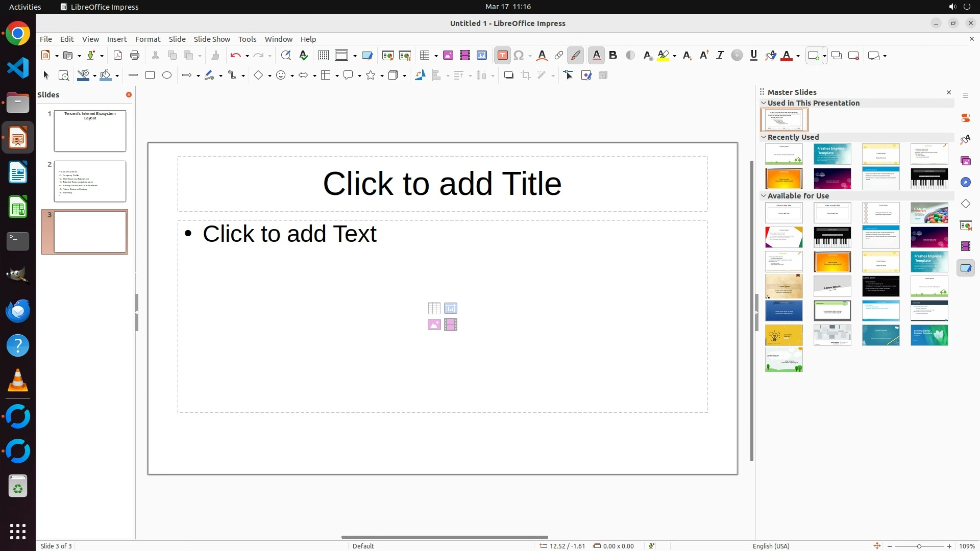Open the Format menu
The image size is (980, 551).
(x=148, y=39)
